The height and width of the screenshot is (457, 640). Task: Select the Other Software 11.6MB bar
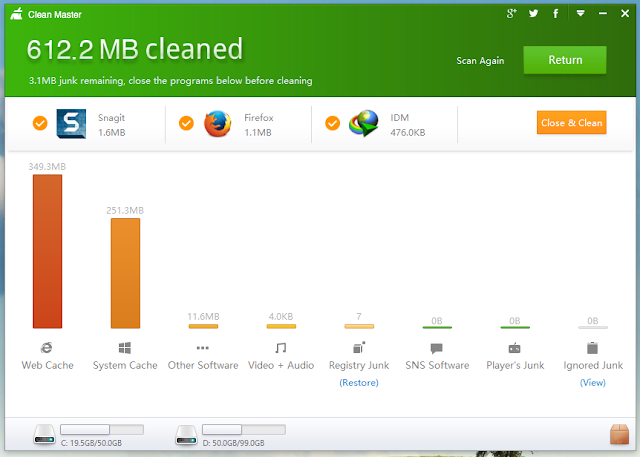(203, 326)
